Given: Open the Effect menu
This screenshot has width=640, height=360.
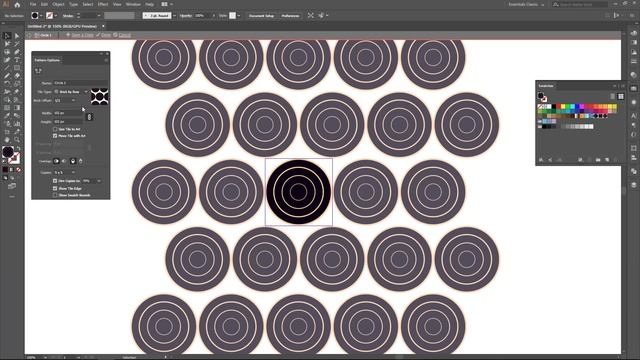Looking at the screenshot, I should 103,4.
